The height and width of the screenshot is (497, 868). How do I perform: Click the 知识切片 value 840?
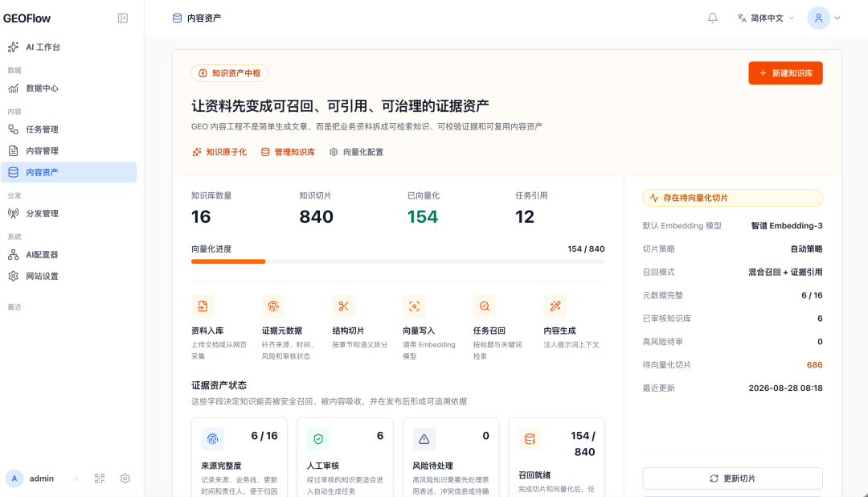tap(316, 216)
